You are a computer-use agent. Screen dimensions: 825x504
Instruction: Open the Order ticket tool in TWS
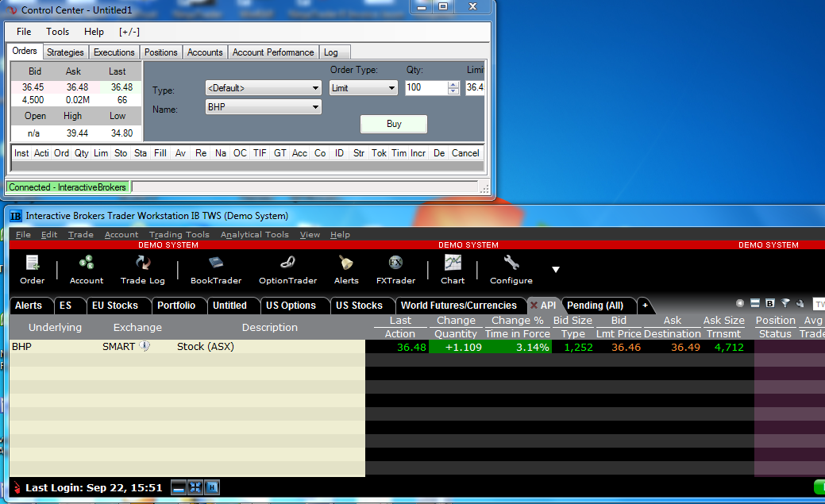coord(32,268)
